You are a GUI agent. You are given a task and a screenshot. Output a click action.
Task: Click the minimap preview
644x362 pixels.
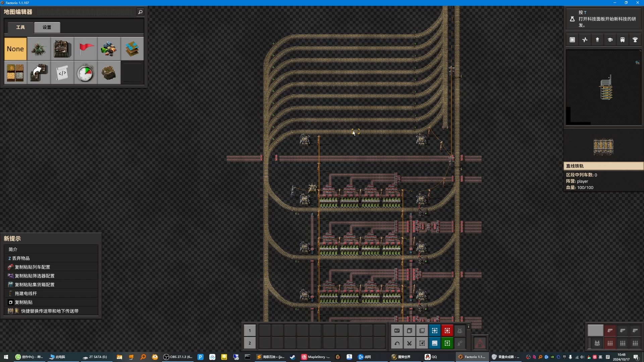[603, 88]
